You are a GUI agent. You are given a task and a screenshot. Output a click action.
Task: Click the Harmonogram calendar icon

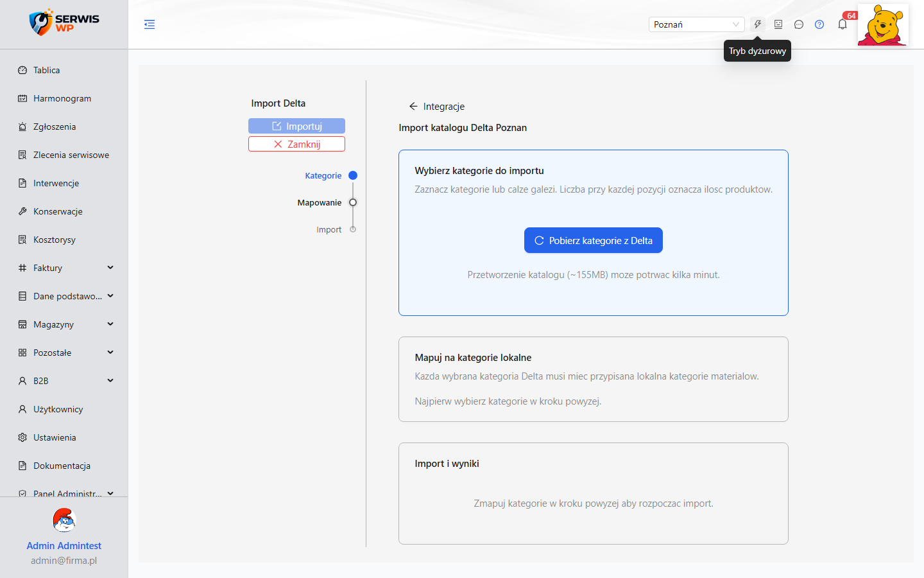22,98
